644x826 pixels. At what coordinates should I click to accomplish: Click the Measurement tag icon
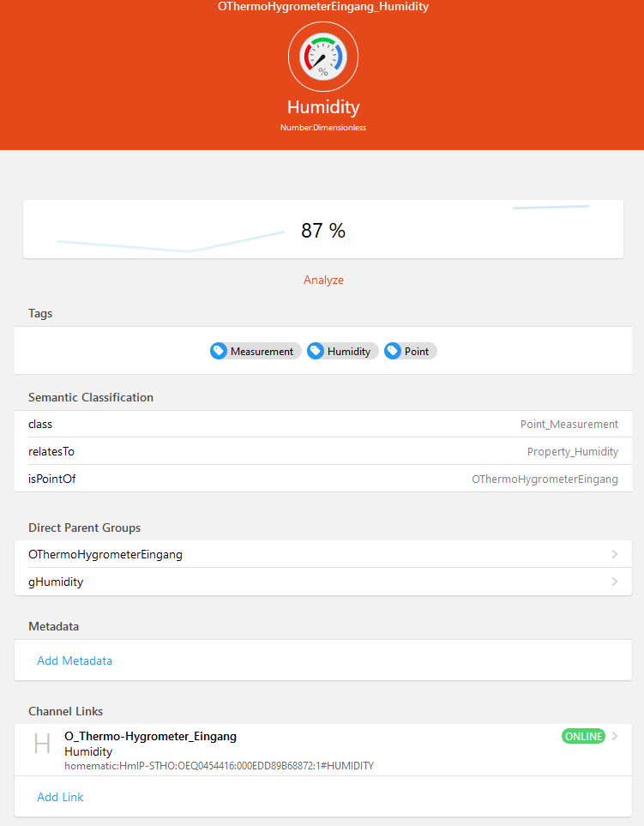tap(219, 351)
